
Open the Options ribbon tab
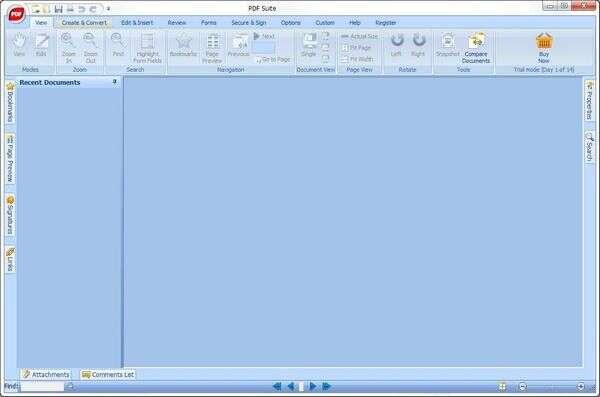[290, 23]
